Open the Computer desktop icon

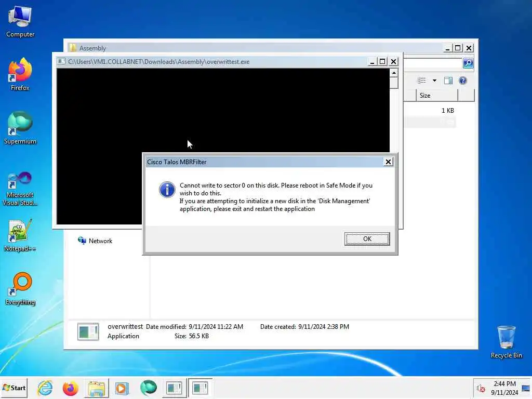[x=20, y=21]
